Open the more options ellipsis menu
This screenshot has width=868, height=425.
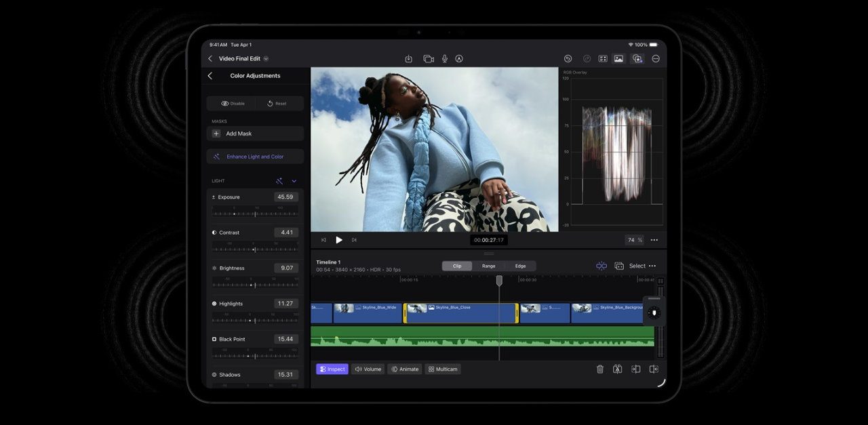[656, 58]
